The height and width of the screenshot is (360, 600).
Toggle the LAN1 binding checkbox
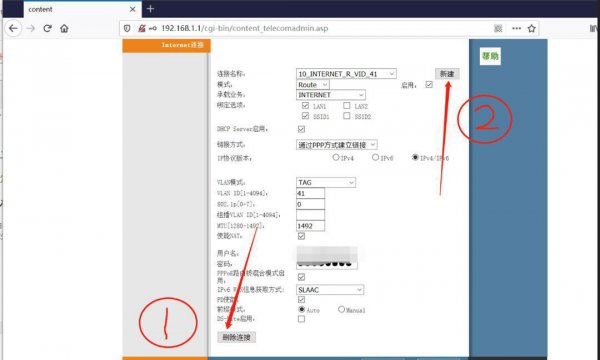point(305,105)
